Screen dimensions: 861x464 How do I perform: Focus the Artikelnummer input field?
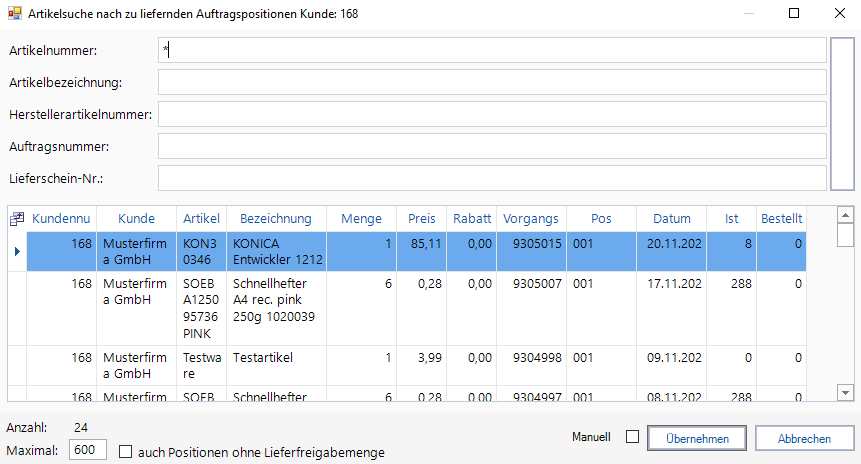(x=491, y=50)
